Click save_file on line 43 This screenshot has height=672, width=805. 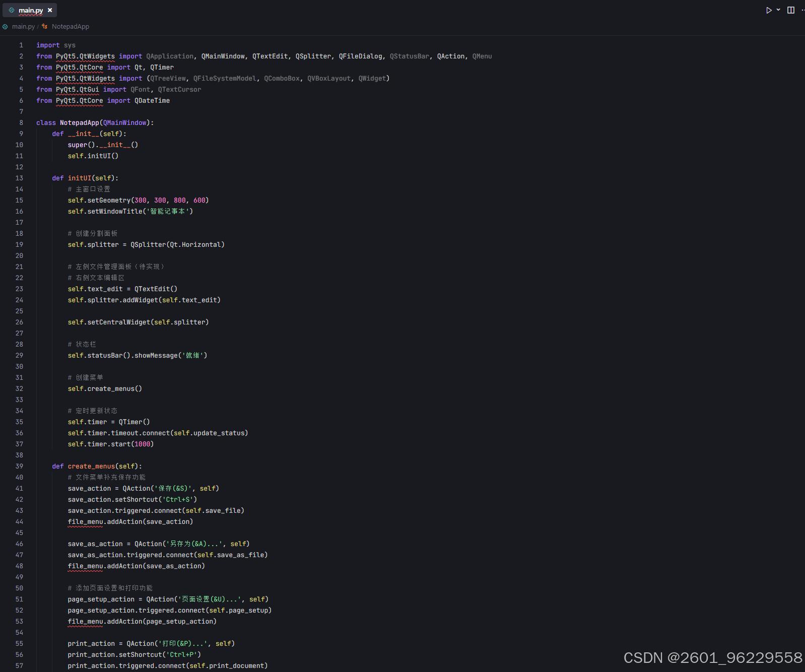(x=223, y=511)
